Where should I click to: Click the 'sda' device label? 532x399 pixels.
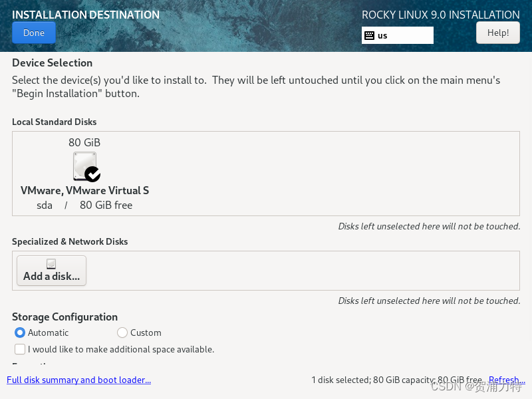pyautogui.click(x=45, y=205)
